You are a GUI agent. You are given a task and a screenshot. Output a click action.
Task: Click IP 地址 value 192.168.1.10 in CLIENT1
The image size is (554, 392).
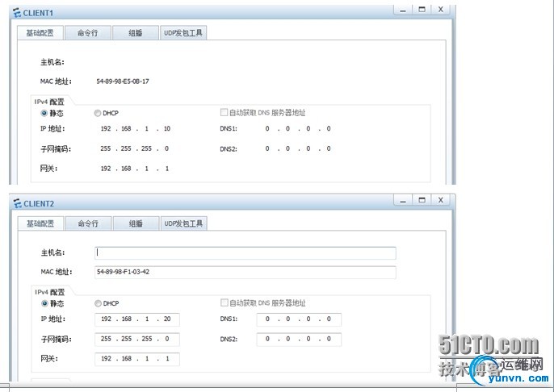click(136, 129)
